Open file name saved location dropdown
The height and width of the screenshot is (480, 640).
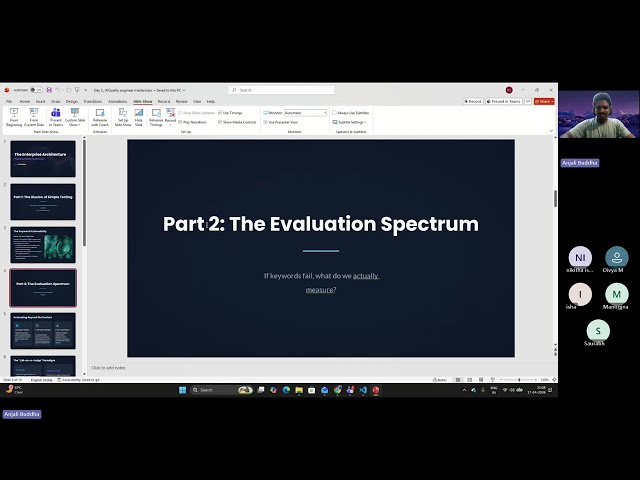point(184,90)
